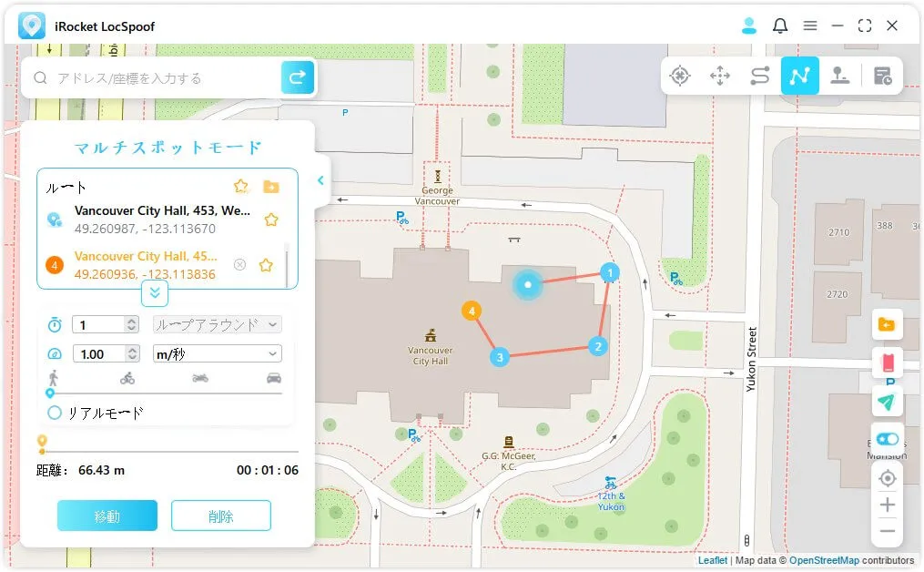Adjust the loop count stepper arrows

click(132, 324)
